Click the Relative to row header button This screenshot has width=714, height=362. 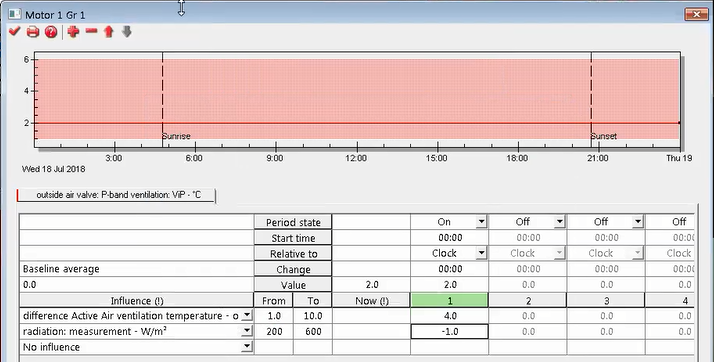point(293,254)
